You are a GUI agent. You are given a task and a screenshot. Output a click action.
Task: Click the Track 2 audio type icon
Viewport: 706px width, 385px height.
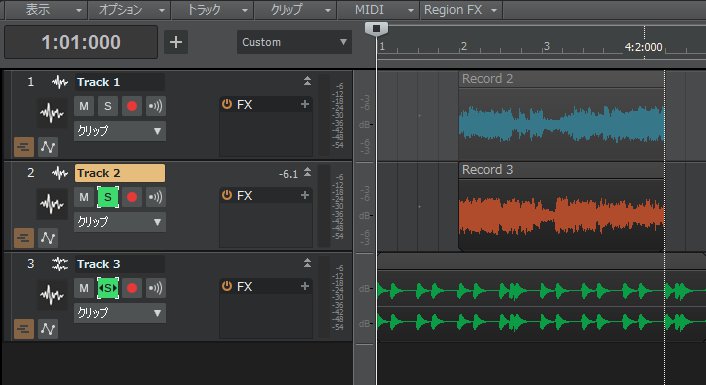(x=59, y=173)
